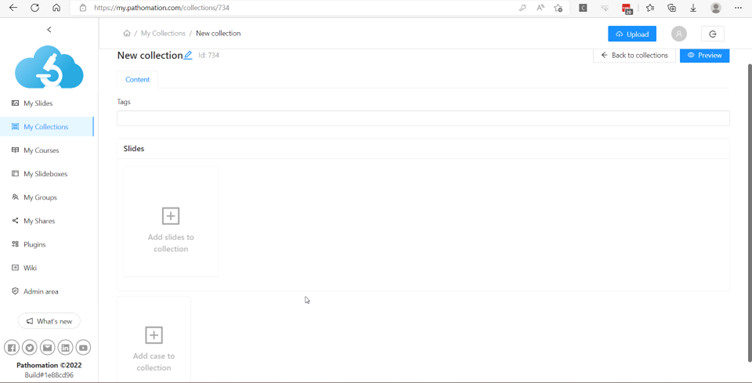
Task: Open the LinkedIn social link icon
Action: point(65,348)
